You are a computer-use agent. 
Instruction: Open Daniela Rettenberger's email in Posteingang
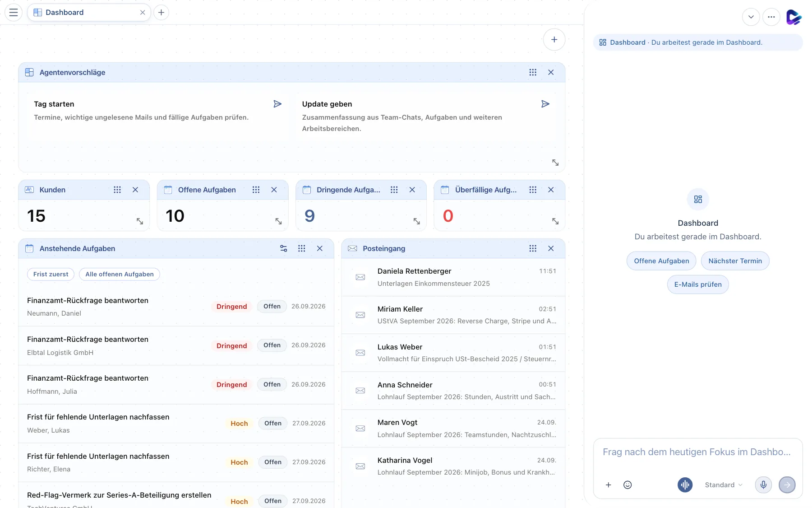[x=453, y=277]
